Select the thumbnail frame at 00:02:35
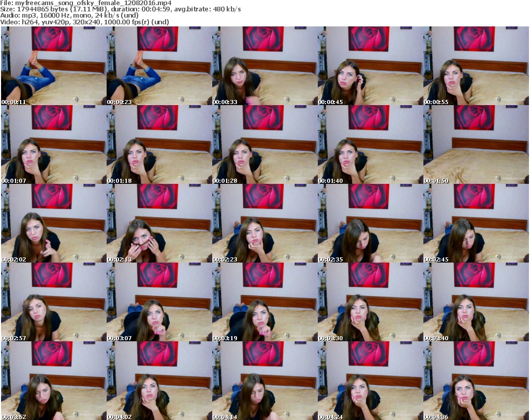The height and width of the screenshot is (420, 530). point(371,223)
